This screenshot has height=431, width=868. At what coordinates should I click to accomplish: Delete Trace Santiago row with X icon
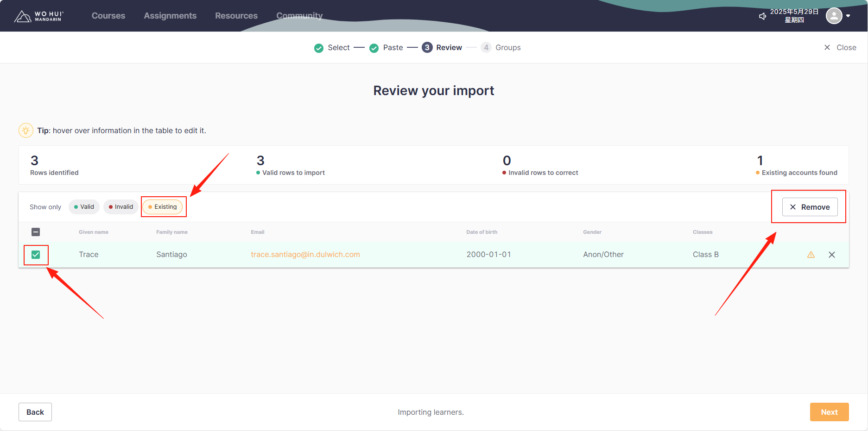pyautogui.click(x=832, y=255)
